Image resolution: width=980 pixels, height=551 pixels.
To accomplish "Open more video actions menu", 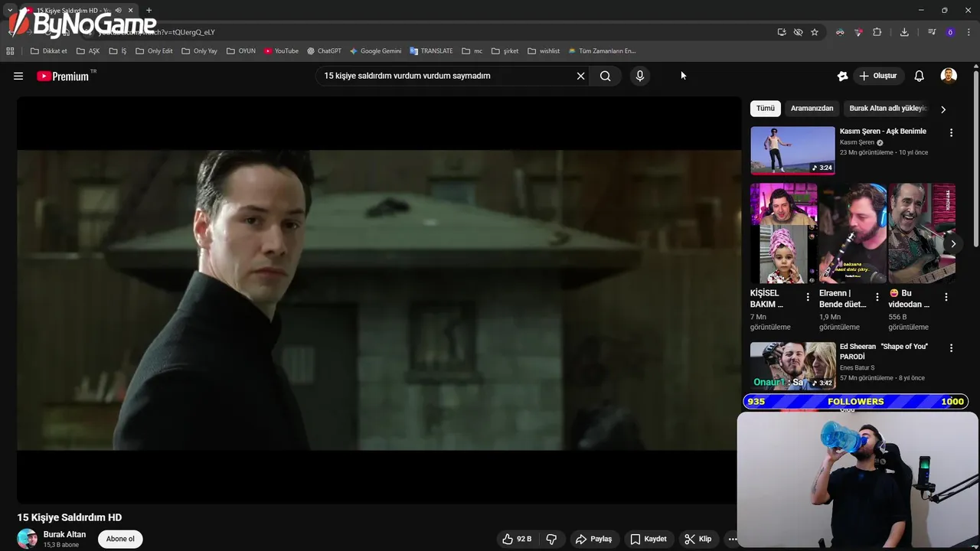I will tap(733, 539).
